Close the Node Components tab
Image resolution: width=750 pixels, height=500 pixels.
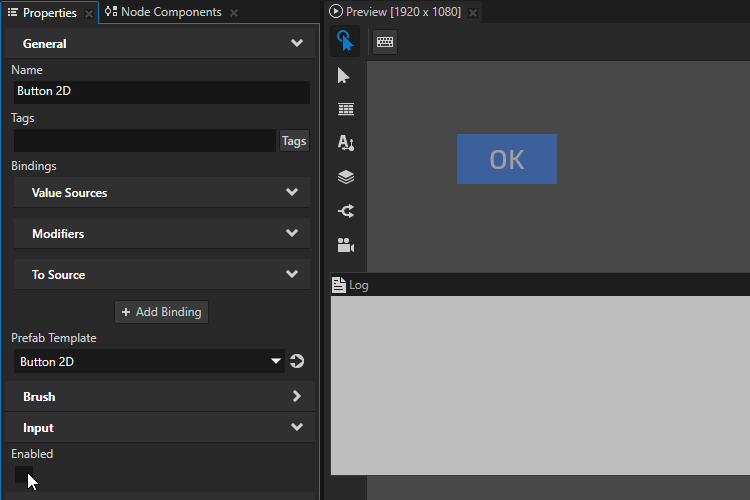click(234, 13)
